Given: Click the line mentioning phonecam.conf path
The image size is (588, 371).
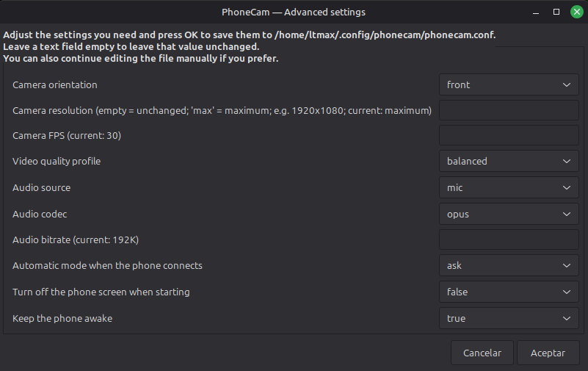Looking at the screenshot, I should (250, 35).
